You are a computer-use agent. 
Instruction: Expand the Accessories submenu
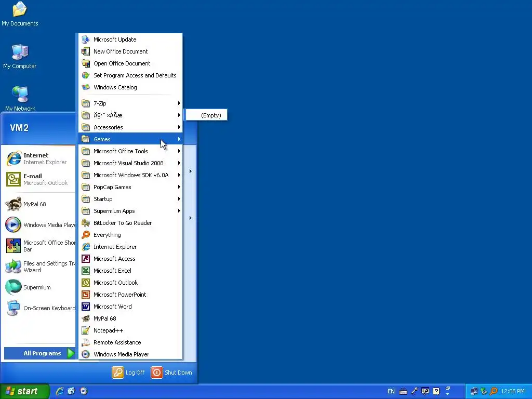(130, 127)
